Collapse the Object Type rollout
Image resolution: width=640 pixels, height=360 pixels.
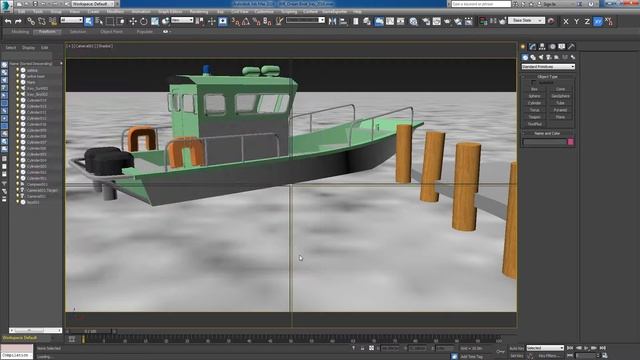click(x=547, y=77)
